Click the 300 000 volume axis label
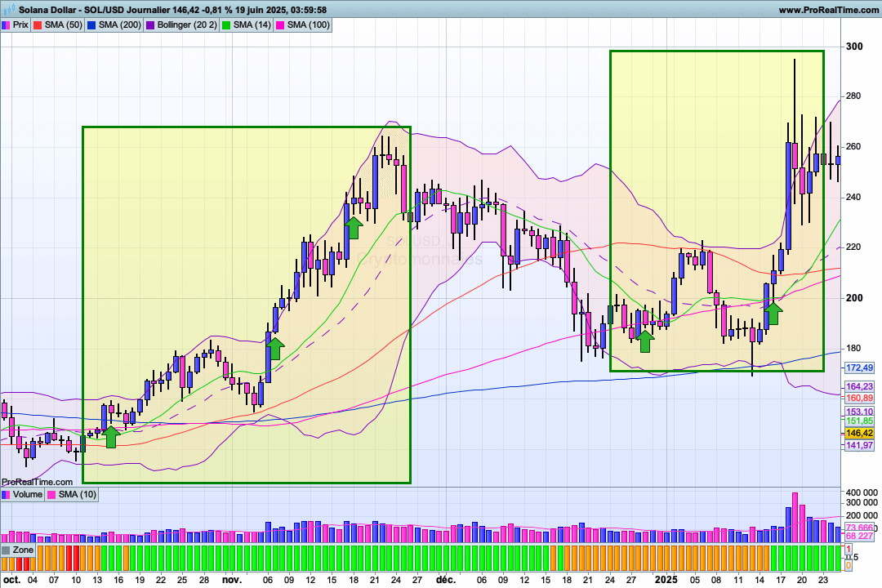 [862, 503]
